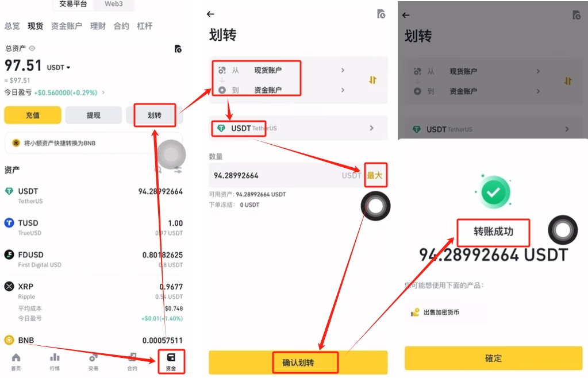Open the 行情 markets chart icon
The height and width of the screenshot is (378, 588).
pos(55,357)
